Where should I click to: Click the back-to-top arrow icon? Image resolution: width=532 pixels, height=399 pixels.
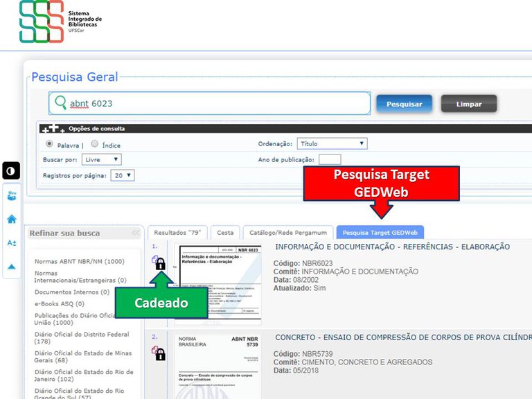click(x=12, y=267)
